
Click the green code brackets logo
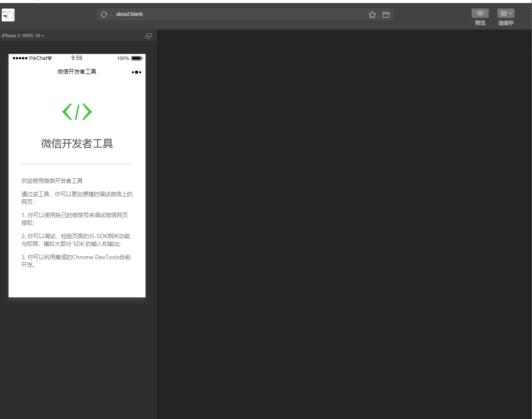pos(77,112)
